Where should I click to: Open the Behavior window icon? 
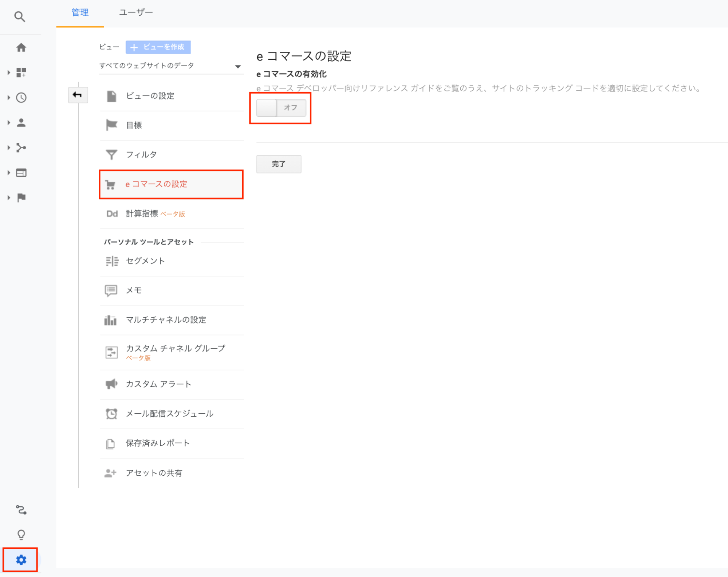(x=21, y=173)
